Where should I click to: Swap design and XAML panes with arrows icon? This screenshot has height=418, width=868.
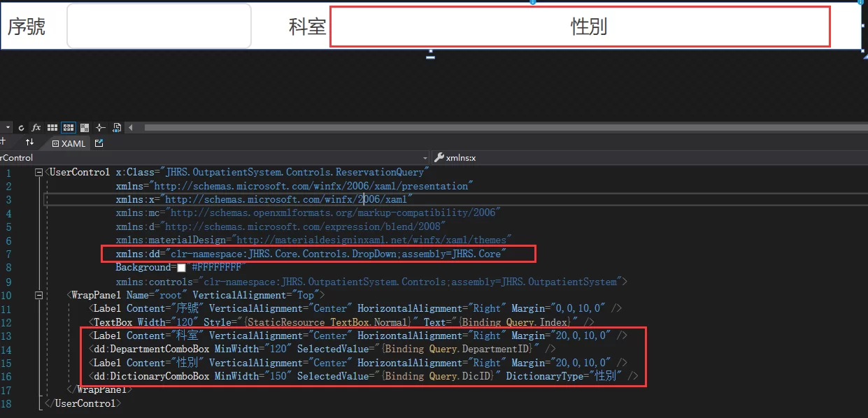pos(29,142)
